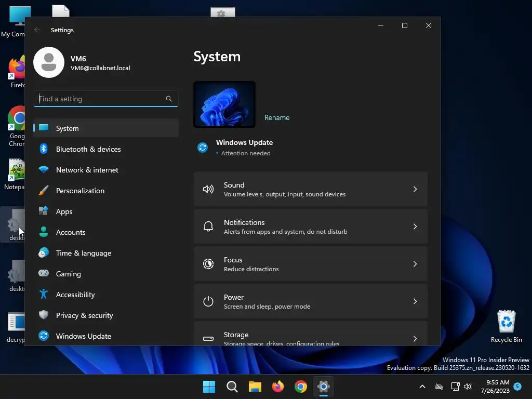Image resolution: width=532 pixels, height=399 pixels.
Task: Launch Google Chrome from the taskbar
Action: (301, 387)
